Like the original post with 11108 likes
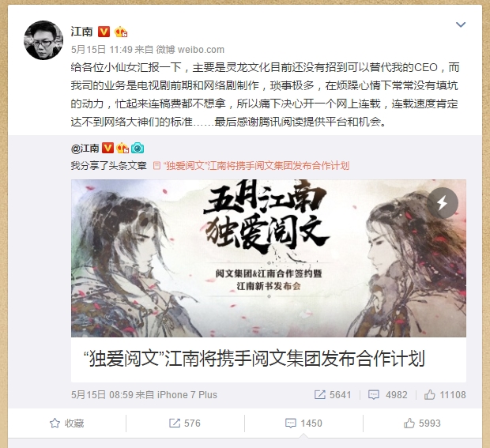 (x=445, y=394)
